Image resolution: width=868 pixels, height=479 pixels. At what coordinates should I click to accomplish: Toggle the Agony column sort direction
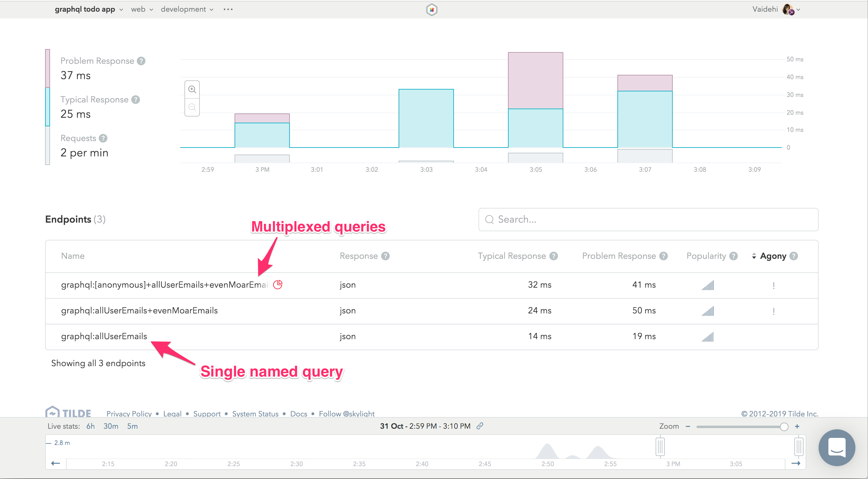click(x=754, y=256)
